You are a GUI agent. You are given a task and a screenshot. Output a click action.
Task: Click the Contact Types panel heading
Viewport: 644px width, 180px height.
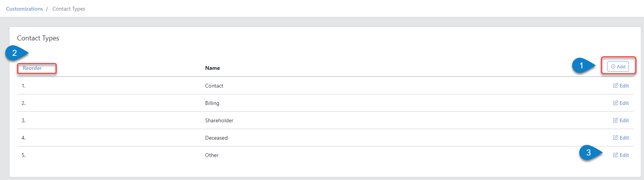[x=38, y=38]
